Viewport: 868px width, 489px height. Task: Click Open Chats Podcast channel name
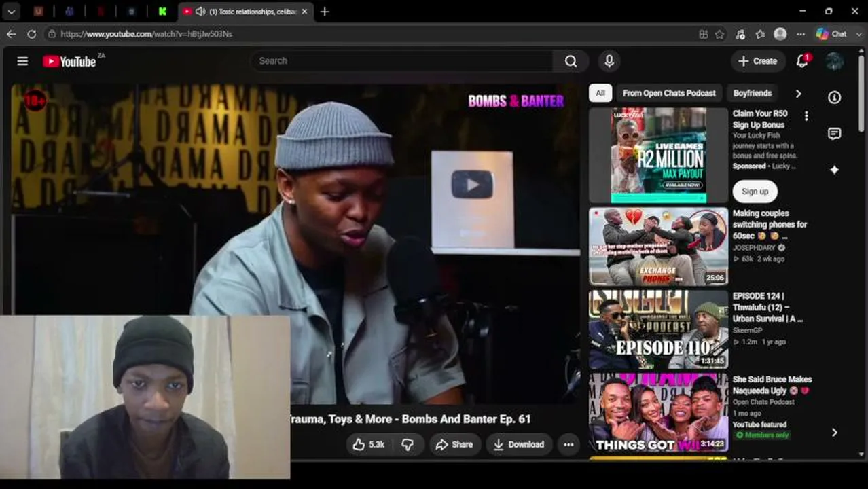[763, 402]
